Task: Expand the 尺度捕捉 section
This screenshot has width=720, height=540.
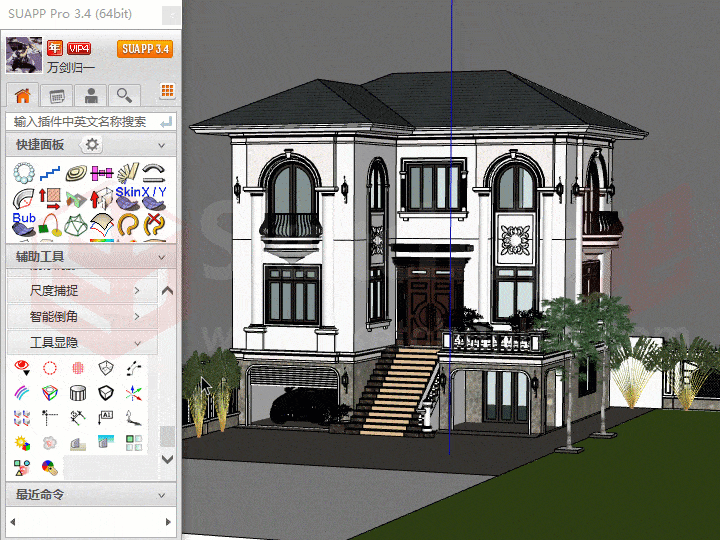Action: tap(84, 291)
